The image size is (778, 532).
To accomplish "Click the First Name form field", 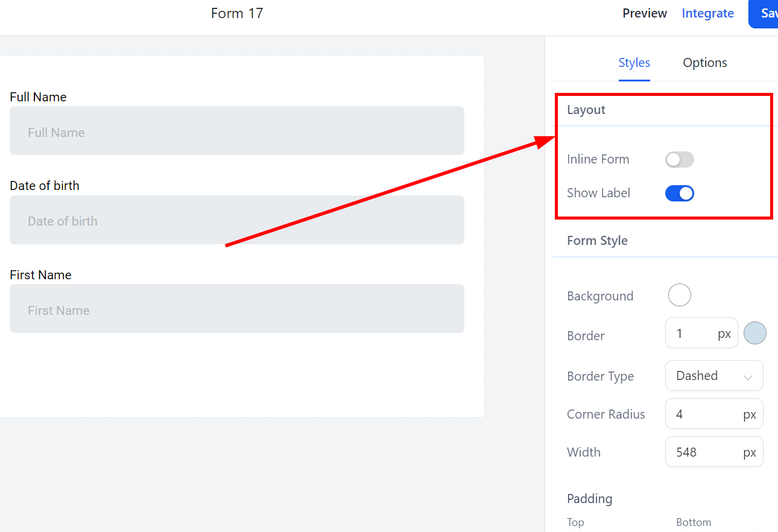I will pos(236,309).
